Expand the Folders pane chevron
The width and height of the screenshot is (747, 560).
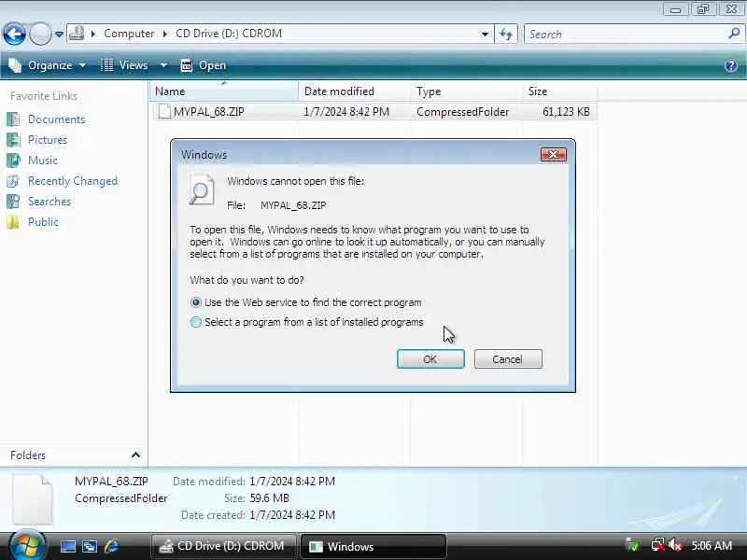tap(135, 455)
